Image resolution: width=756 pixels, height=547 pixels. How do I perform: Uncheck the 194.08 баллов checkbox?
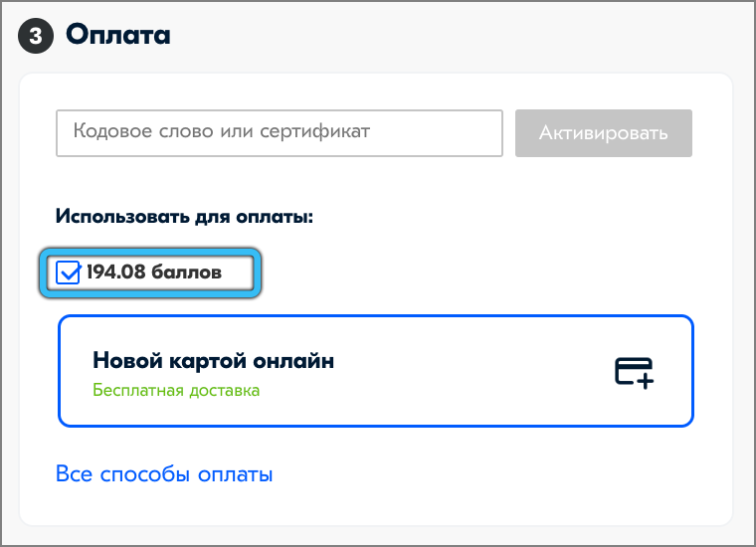(x=69, y=273)
